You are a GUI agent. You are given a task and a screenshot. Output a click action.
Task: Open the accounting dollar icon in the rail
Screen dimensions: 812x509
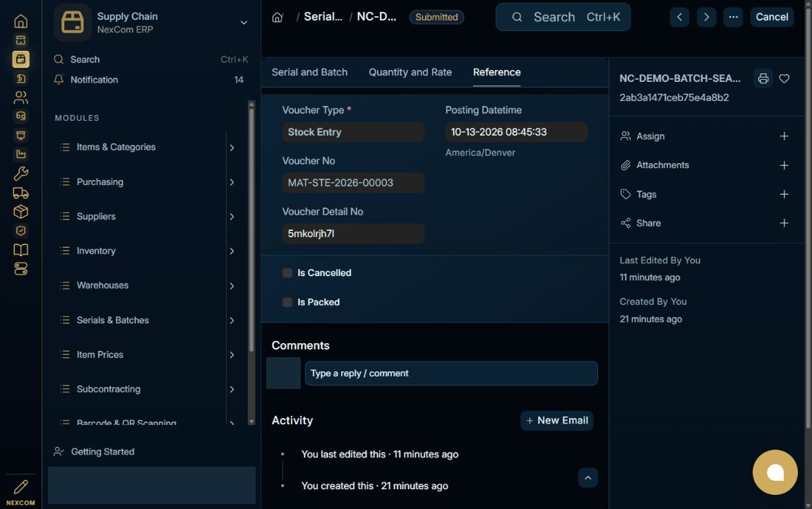[20, 78]
